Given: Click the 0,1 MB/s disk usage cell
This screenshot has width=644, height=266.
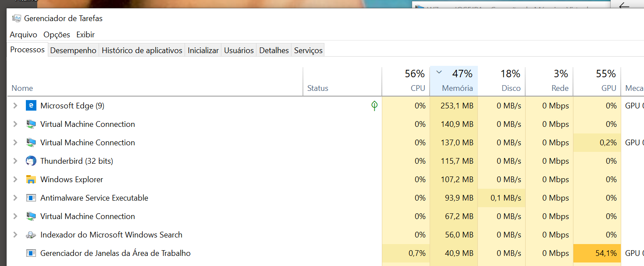Looking at the screenshot, I should click(x=502, y=198).
